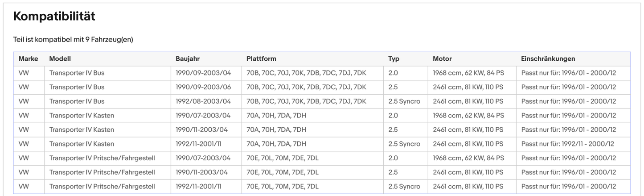Select the Baujahr cell 1990/09-2003/04
Viewport: 644px width, 196px height.
coord(203,73)
